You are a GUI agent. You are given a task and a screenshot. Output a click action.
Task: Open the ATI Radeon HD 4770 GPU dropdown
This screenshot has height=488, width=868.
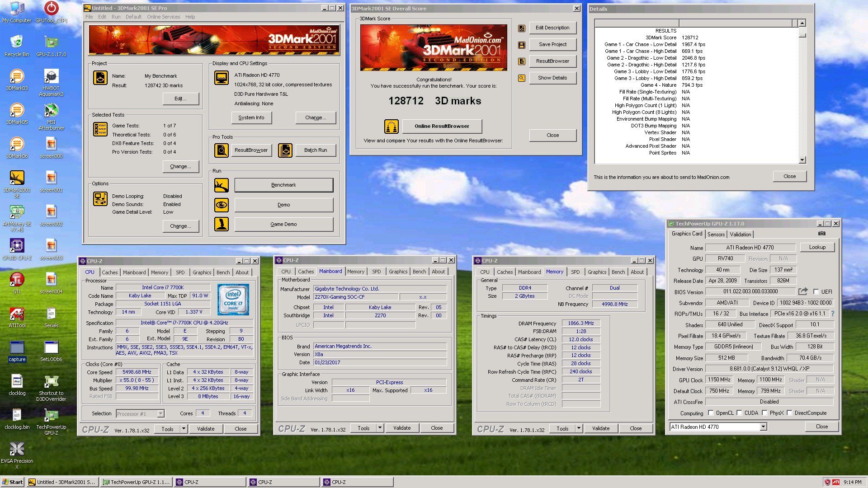coord(763,427)
